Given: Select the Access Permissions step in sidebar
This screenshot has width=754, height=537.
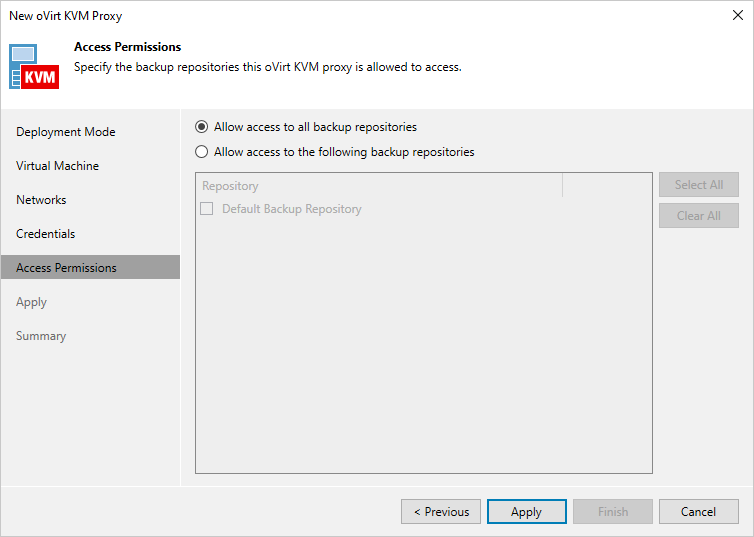Looking at the screenshot, I should click(66, 268).
